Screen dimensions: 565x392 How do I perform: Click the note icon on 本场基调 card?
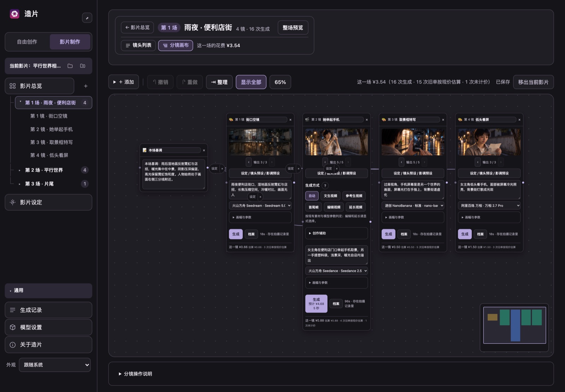[144, 150]
